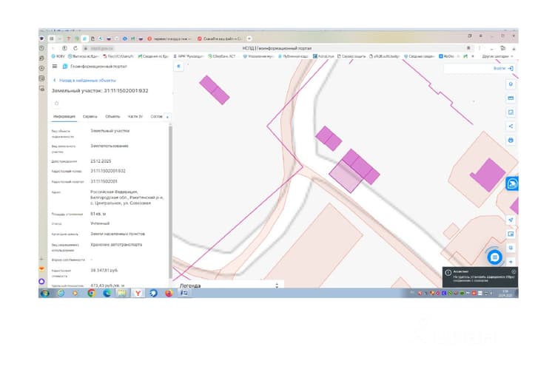Image resolution: width=555 pixels, height=392 pixels.
Task: Open the map drawing/edit tool
Action: tap(511, 112)
